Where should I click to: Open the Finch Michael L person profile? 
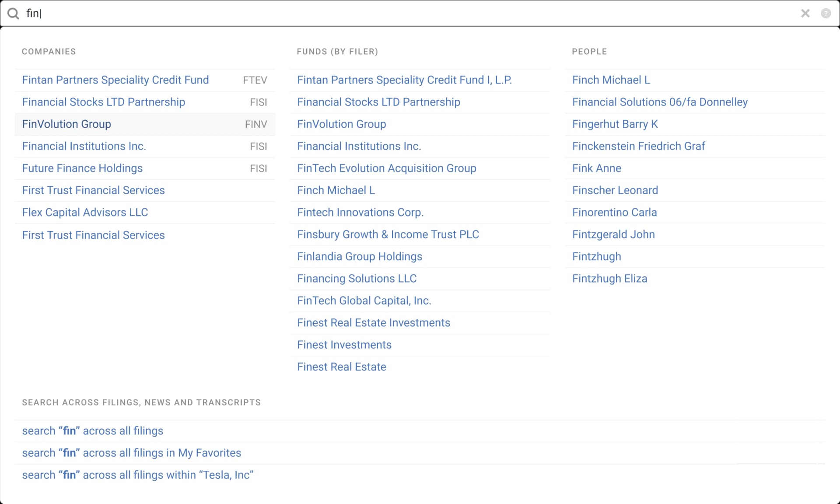(x=611, y=80)
